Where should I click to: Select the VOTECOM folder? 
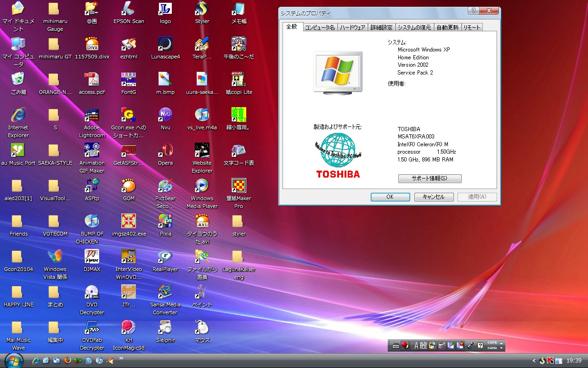point(55,225)
